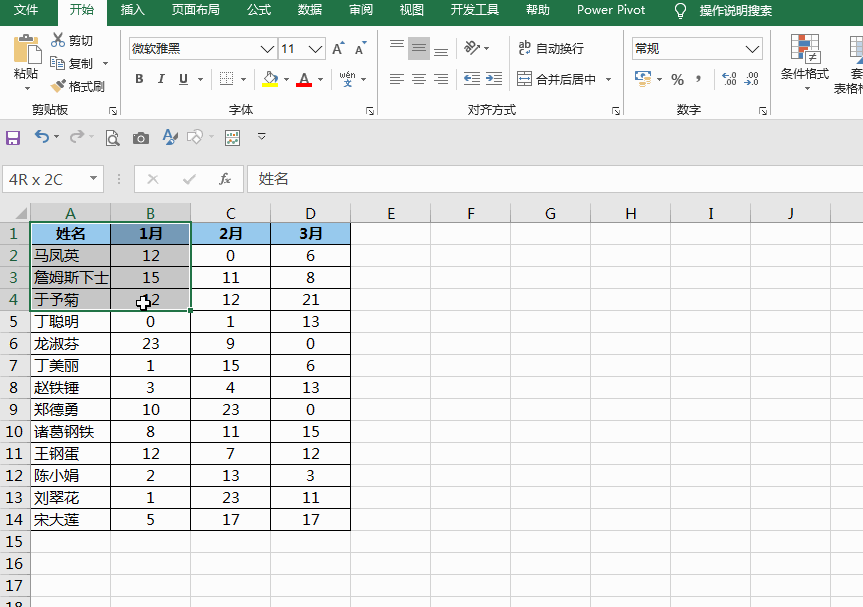Image resolution: width=863 pixels, height=607 pixels.
Task: Expand the font color palette arrow
Action: pyautogui.click(x=320, y=79)
